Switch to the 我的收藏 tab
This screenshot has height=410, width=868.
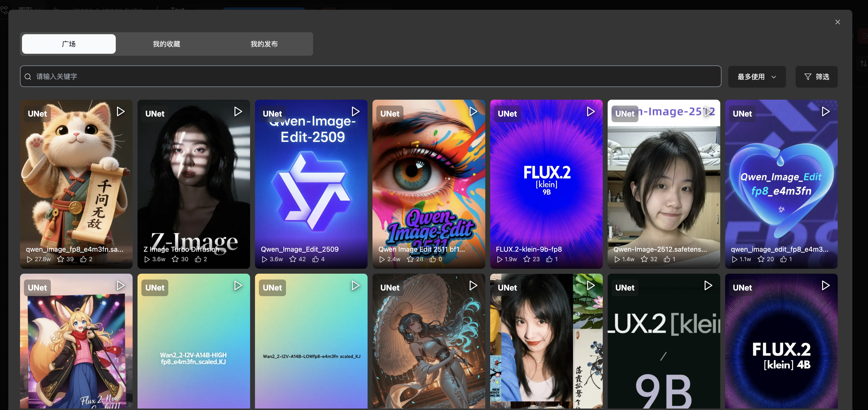pos(167,44)
